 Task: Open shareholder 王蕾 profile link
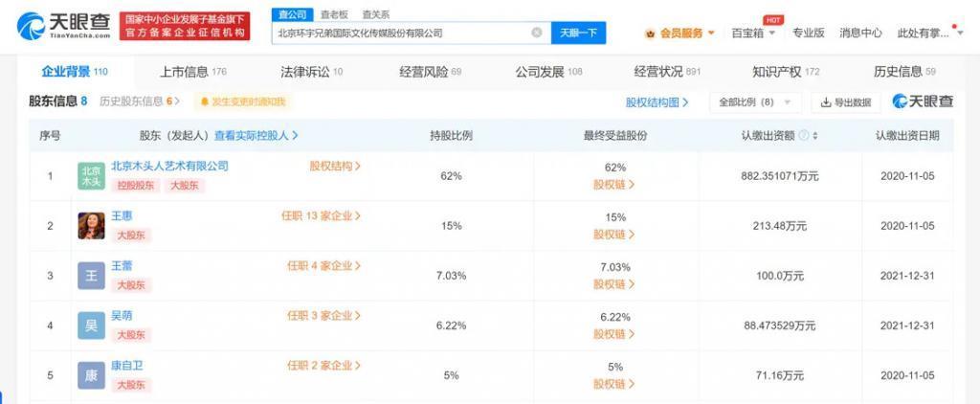click(x=122, y=266)
